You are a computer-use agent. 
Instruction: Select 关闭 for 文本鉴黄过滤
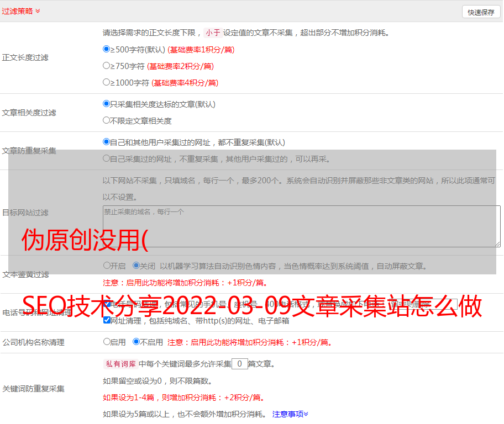click(x=136, y=266)
